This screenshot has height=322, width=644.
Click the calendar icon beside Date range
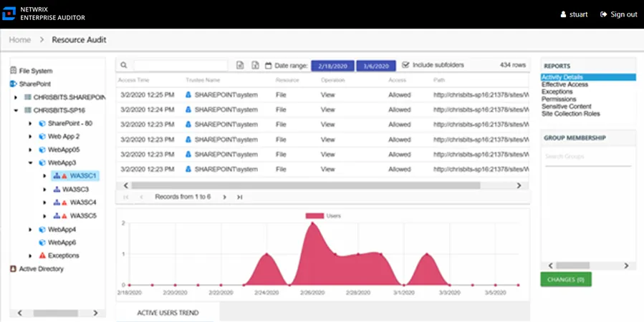(269, 66)
